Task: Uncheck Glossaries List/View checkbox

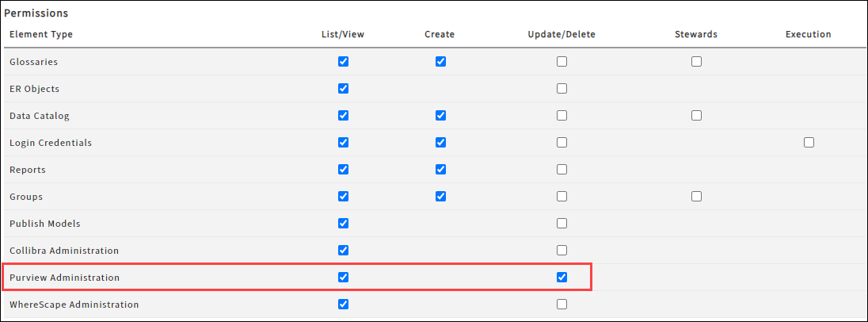Action: point(343,62)
